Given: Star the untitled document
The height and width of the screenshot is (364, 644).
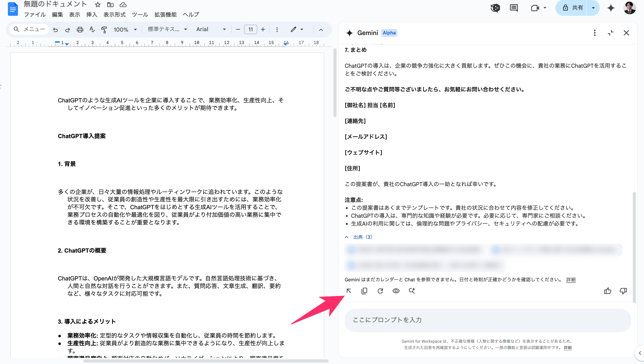Looking at the screenshot, I should point(98,5).
